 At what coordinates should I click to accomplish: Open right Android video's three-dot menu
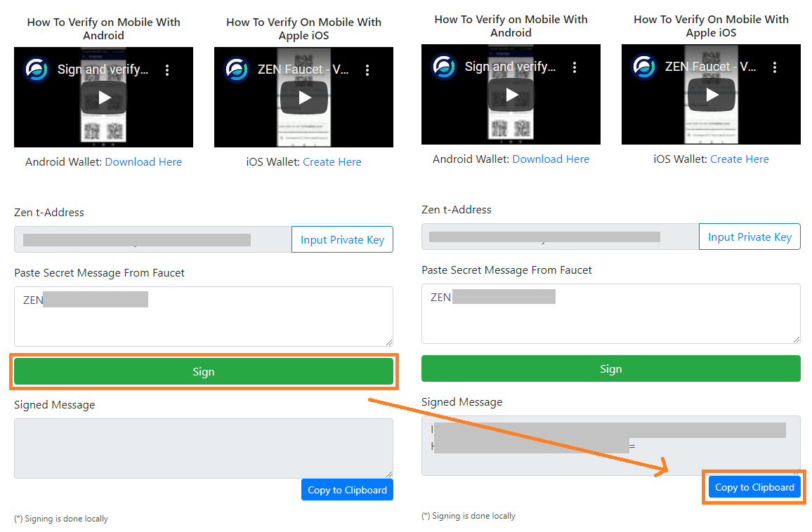[575, 67]
